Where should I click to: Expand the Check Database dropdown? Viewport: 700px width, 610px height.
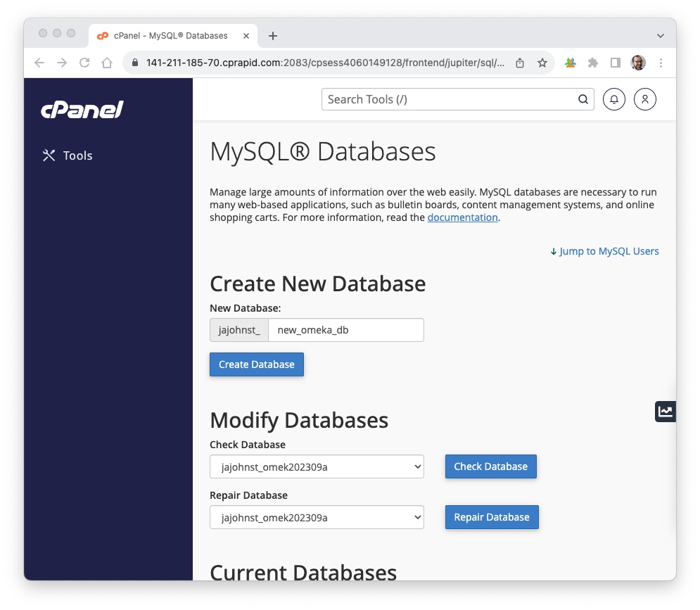coord(317,466)
